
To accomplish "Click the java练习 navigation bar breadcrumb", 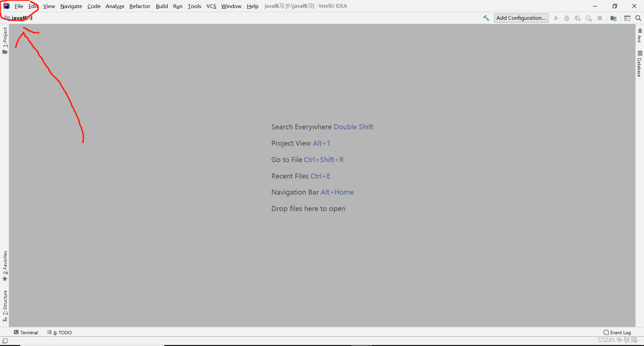I will [19, 18].
